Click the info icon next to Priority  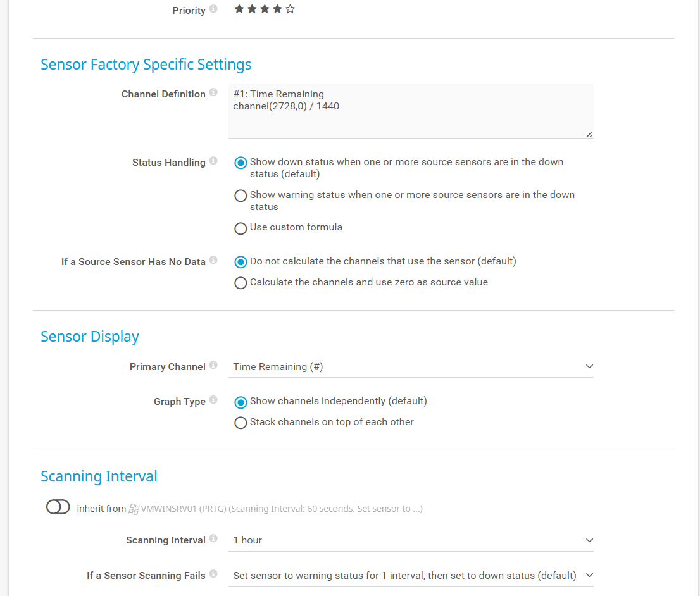(x=213, y=9)
